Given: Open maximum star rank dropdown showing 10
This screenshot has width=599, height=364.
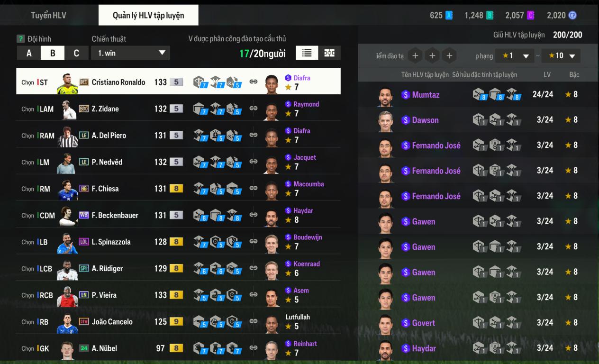Looking at the screenshot, I should pos(561,56).
